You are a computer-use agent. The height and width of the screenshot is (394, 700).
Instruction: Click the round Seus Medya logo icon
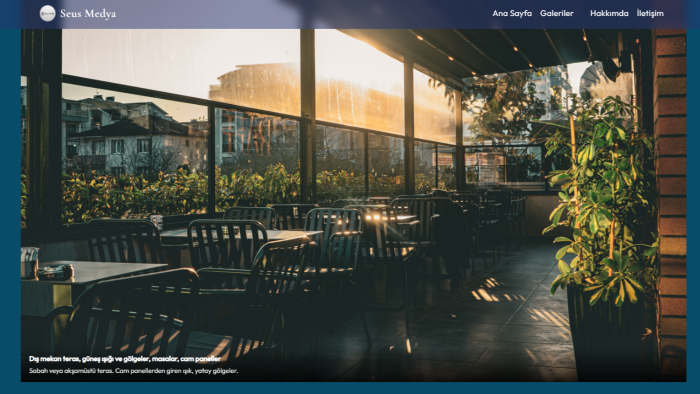pyautogui.click(x=47, y=13)
